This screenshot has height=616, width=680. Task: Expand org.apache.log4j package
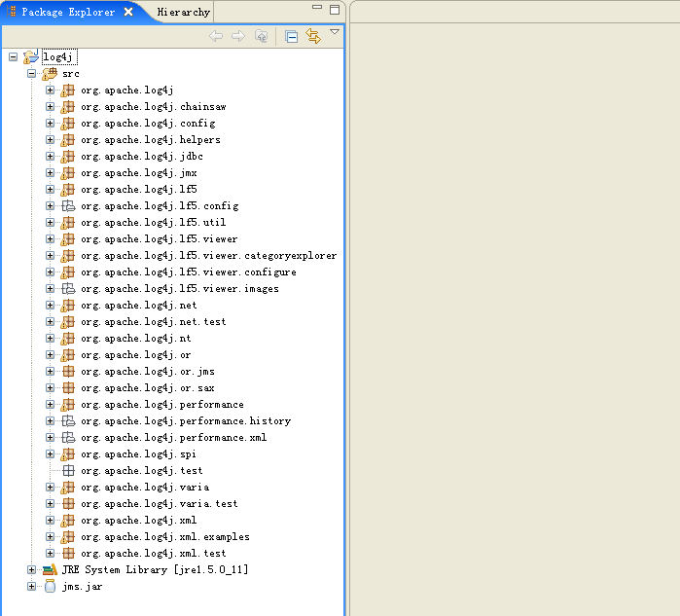[x=51, y=90]
